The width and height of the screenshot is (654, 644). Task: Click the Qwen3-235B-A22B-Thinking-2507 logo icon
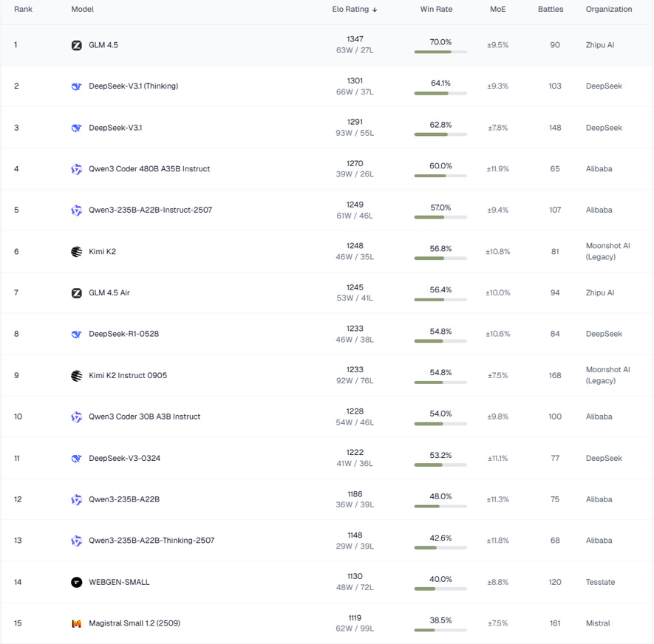[x=76, y=541]
